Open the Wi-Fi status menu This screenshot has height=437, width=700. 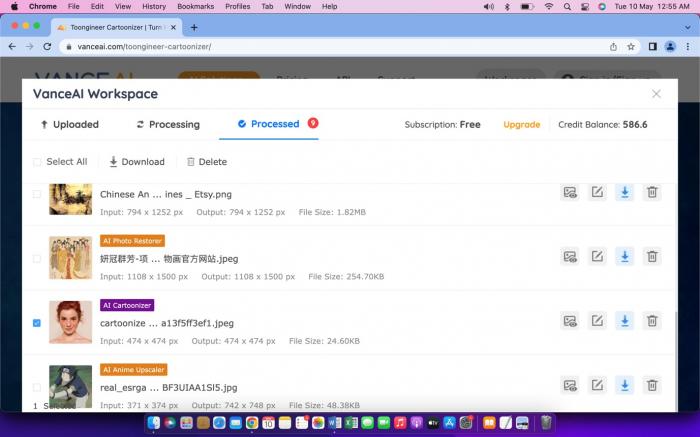(x=549, y=7)
